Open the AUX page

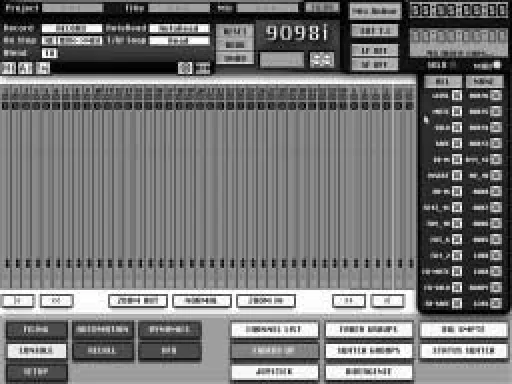point(170,351)
